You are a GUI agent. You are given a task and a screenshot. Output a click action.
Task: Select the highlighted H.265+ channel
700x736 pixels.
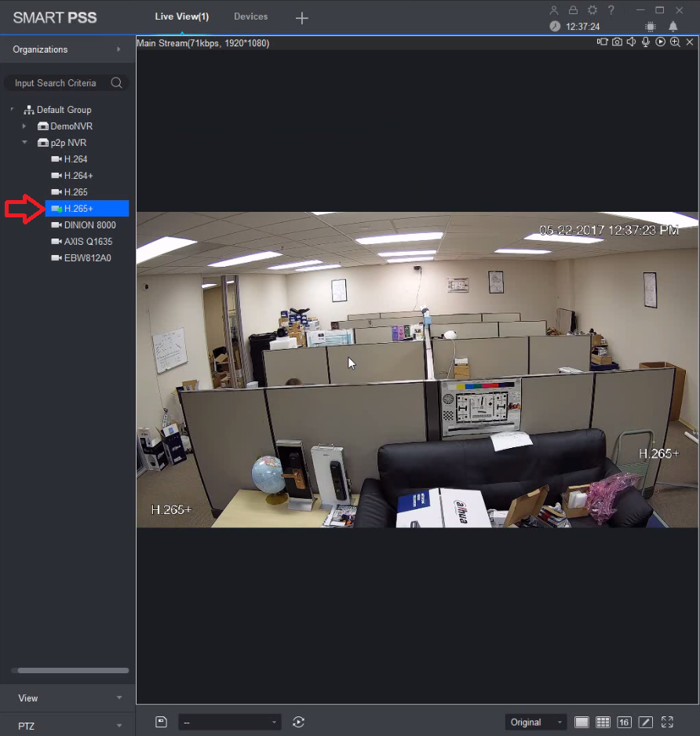tap(87, 209)
